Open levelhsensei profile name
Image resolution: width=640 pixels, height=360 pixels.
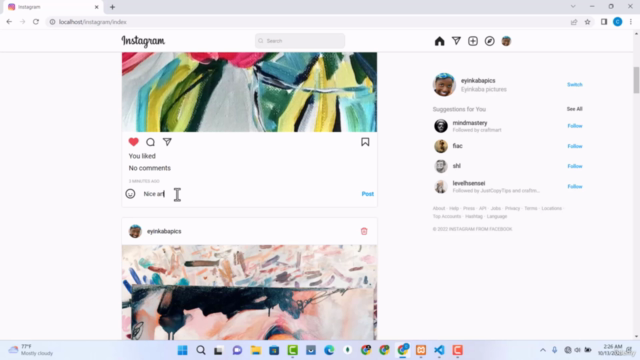(469, 183)
